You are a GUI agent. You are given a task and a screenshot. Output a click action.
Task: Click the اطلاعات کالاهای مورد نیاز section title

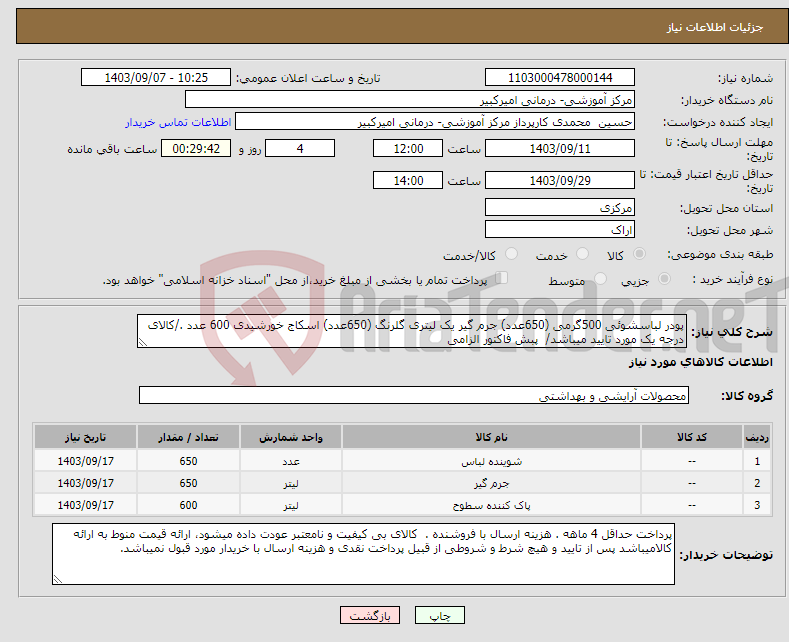click(x=700, y=362)
